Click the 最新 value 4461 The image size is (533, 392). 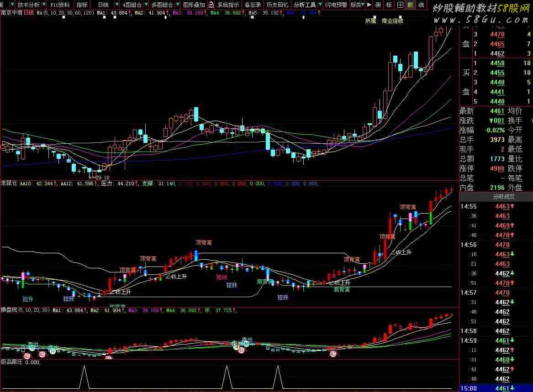click(497, 111)
